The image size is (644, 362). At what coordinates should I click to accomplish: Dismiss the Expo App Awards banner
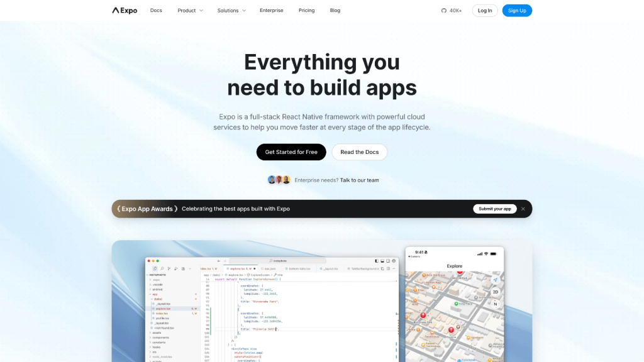tap(523, 209)
